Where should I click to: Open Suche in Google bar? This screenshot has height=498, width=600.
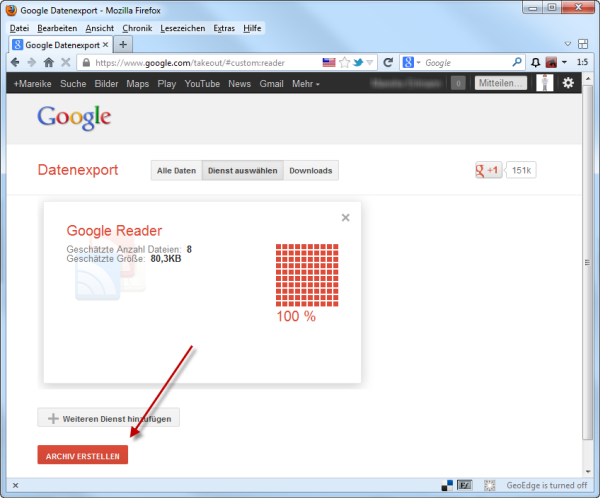click(73, 84)
